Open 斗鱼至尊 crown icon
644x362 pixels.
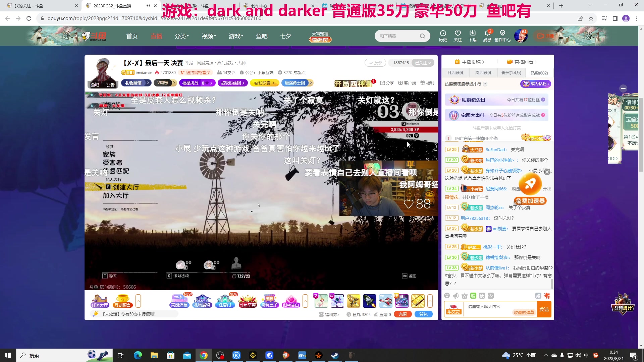248,301
